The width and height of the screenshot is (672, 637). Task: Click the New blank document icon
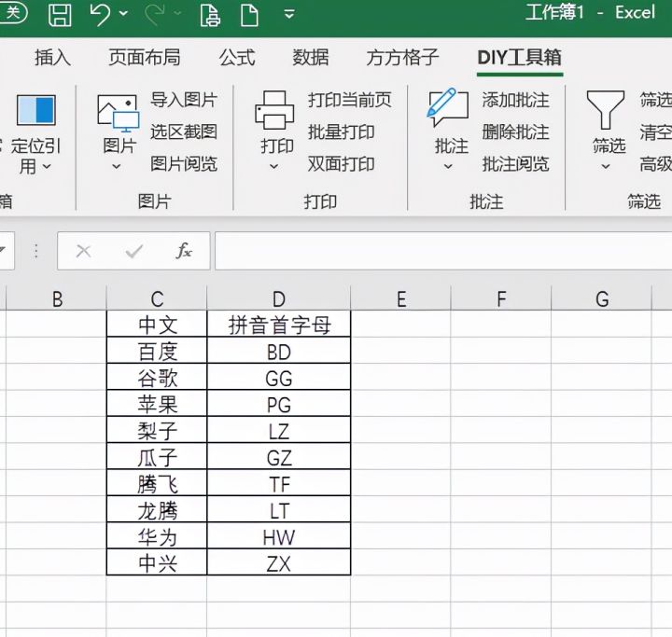249,16
